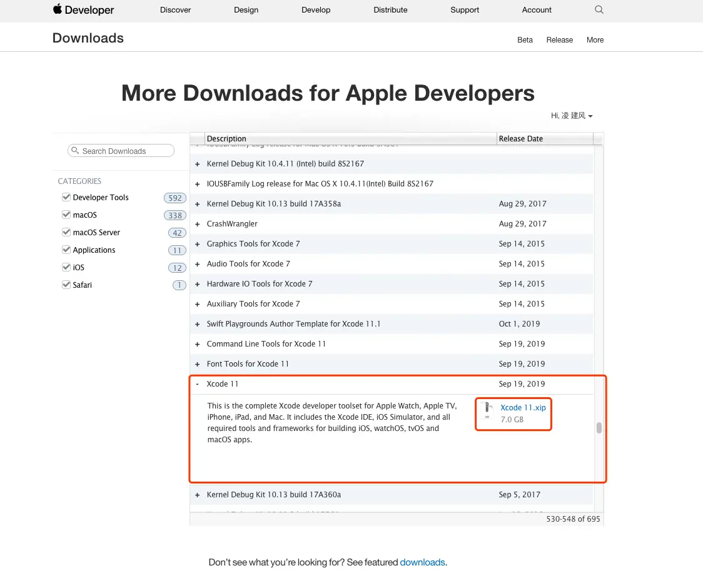Click the 11 count badge for Applications
Screen dimensions: 703x588
click(177, 250)
